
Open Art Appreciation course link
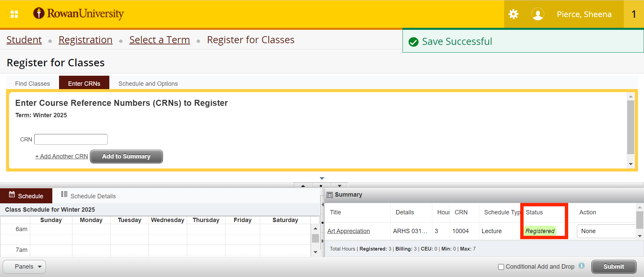tap(348, 231)
